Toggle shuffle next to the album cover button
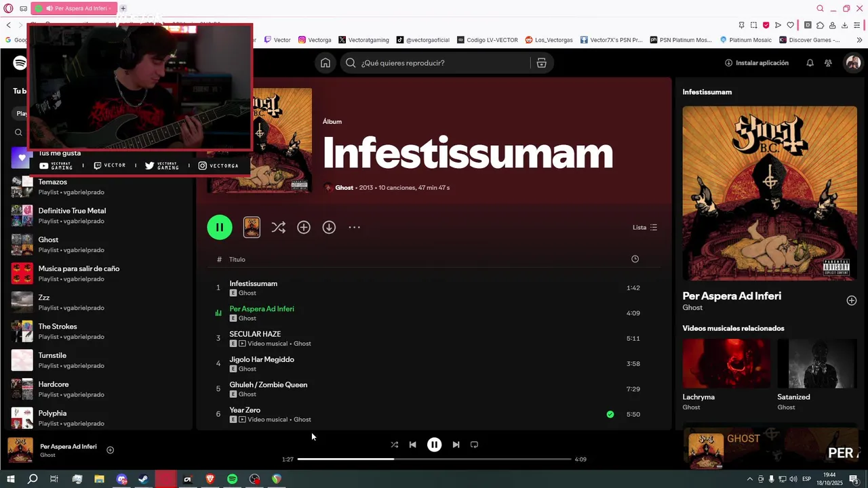This screenshot has width=868, height=488. tap(278, 228)
